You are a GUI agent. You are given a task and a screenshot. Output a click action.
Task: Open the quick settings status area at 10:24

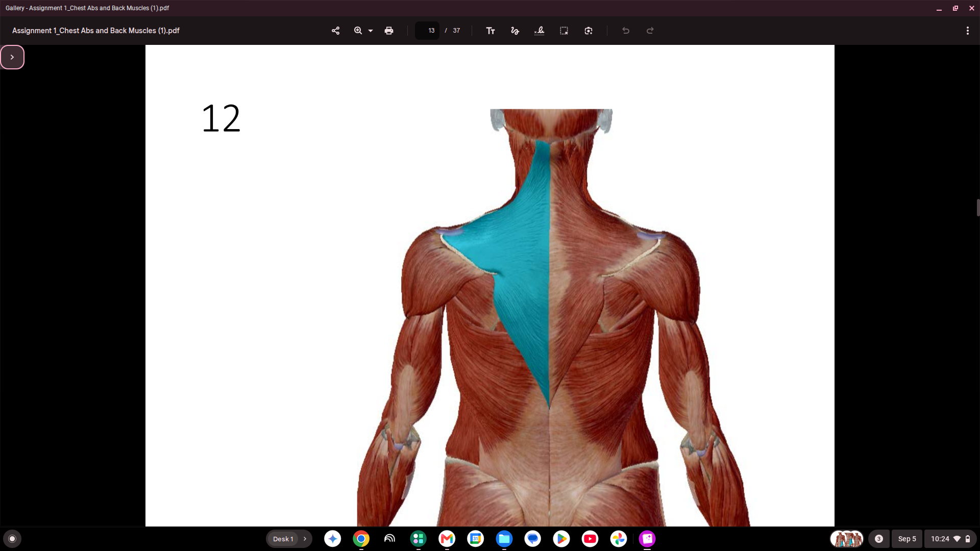(x=950, y=539)
